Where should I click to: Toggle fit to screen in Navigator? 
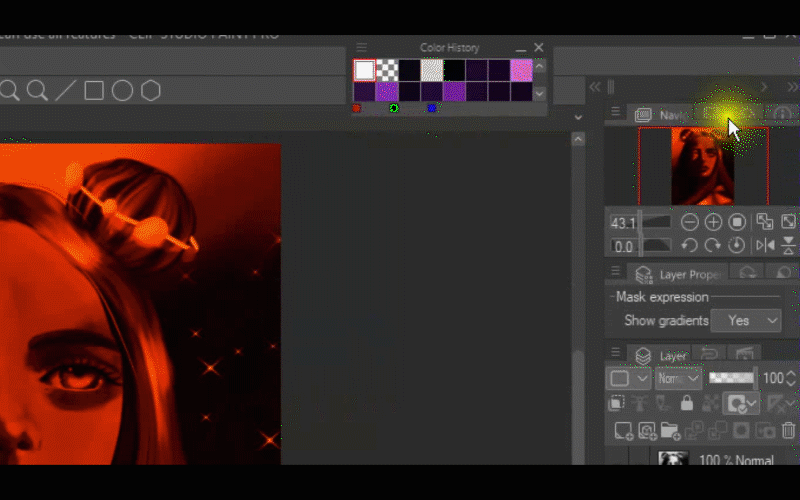(x=765, y=222)
